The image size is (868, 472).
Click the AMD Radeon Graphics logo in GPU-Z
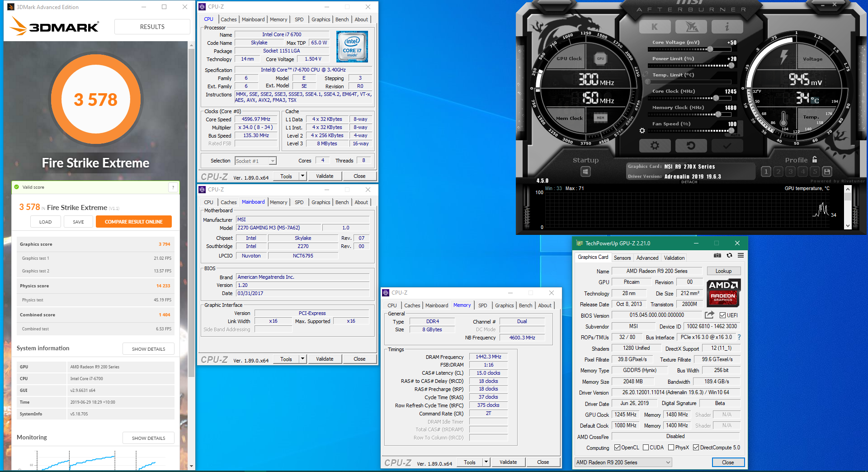click(x=723, y=293)
